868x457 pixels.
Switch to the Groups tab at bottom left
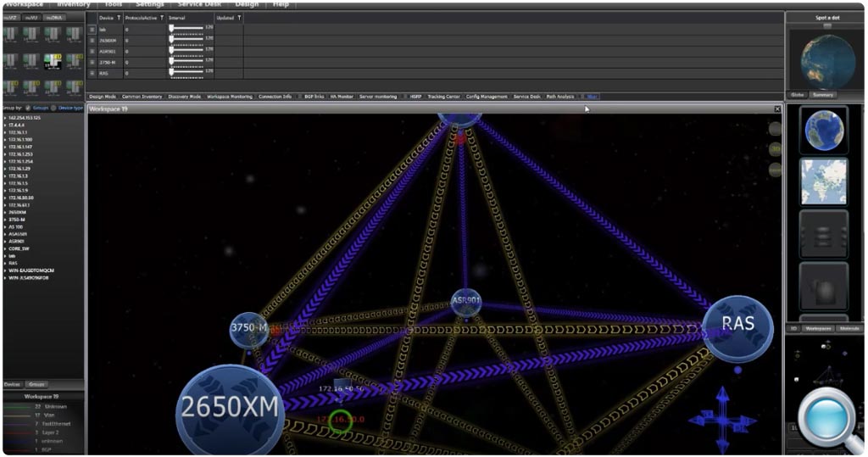[36, 384]
